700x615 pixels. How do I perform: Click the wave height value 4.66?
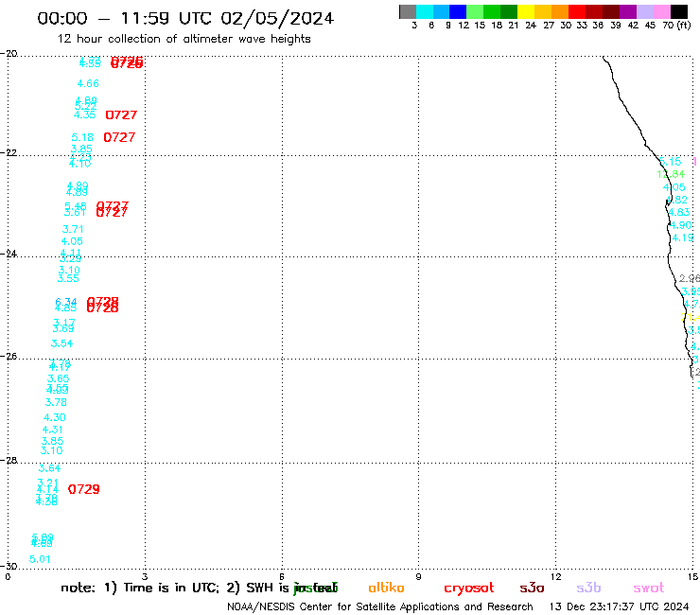click(x=88, y=83)
